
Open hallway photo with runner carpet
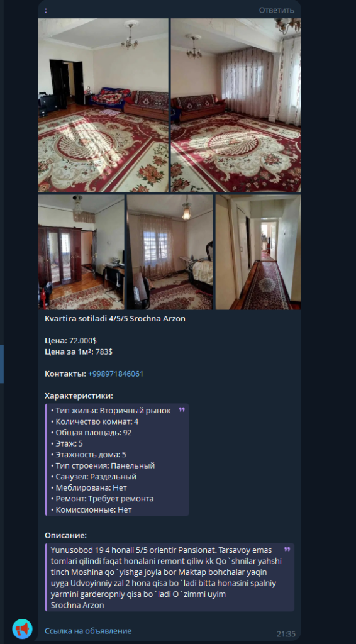[259, 252]
